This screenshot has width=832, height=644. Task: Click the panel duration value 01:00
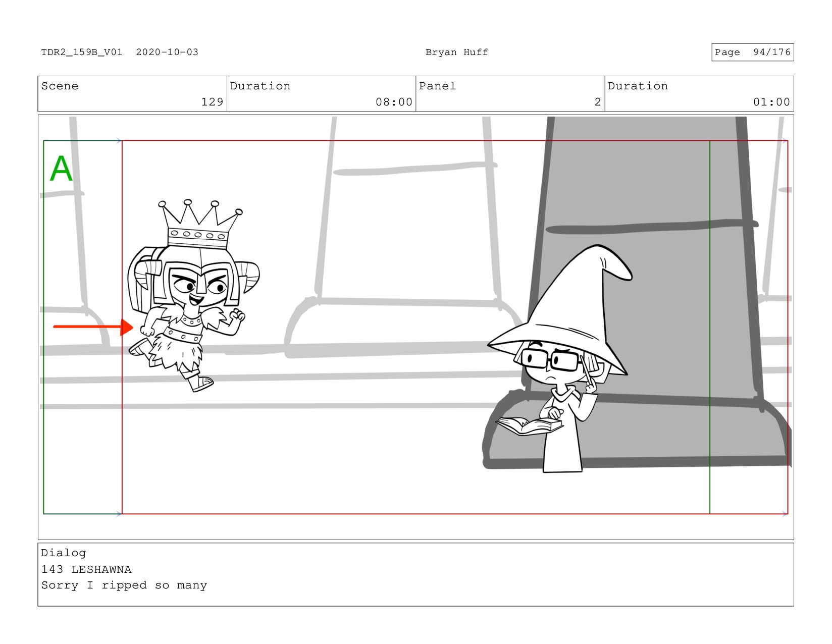pos(771,102)
